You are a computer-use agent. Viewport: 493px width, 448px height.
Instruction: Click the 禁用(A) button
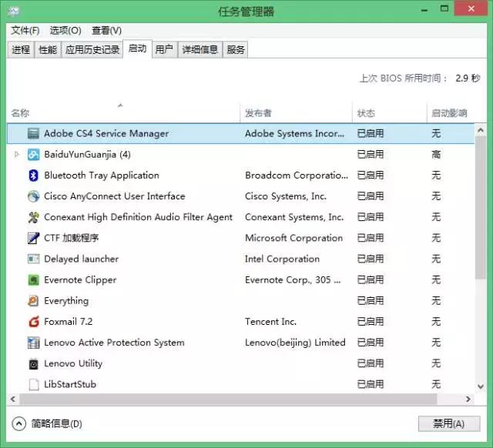[449, 424]
